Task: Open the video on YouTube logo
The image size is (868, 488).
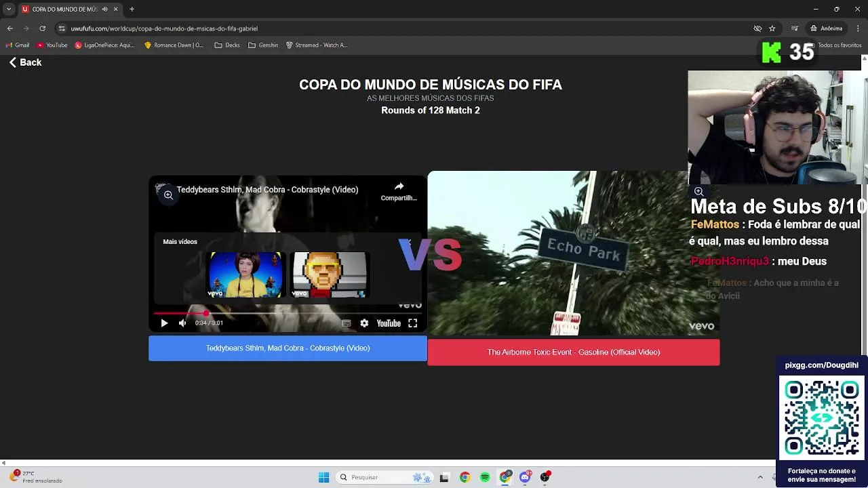Action: [389, 323]
